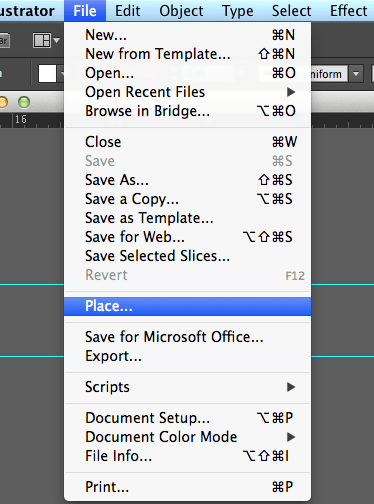Viewport: 374px width, 504px height.
Task: Choose Save for Microsoft Office...
Action: tap(187, 337)
